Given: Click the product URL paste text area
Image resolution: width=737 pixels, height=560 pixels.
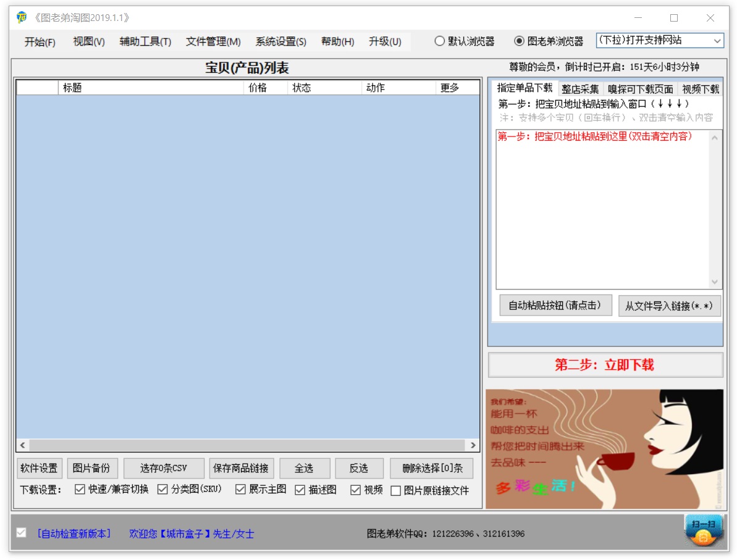Looking at the screenshot, I should pyautogui.click(x=603, y=209).
